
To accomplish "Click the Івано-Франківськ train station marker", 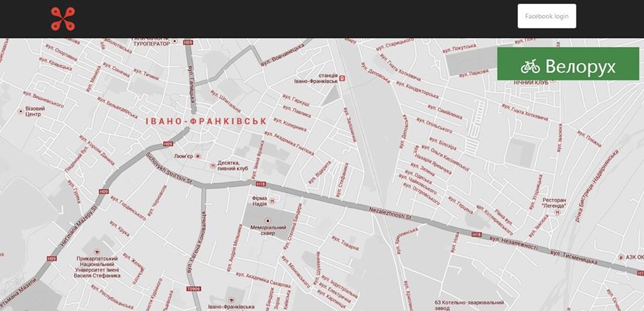I will pyautogui.click(x=342, y=78).
